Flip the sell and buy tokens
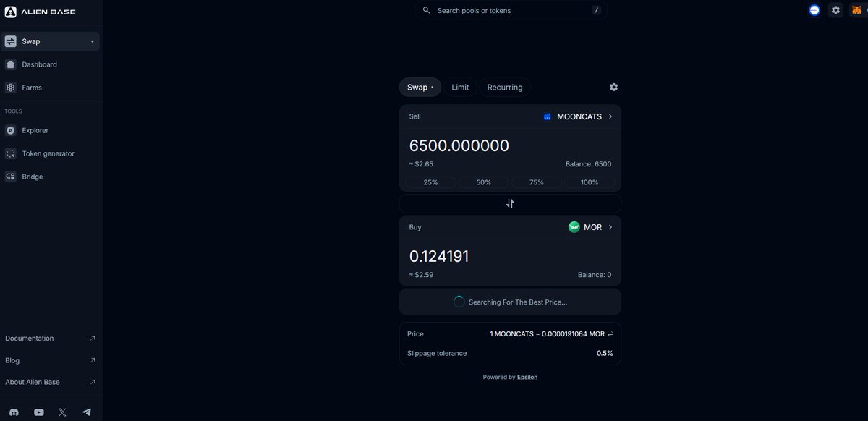The image size is (868, 421). [510, 203]
